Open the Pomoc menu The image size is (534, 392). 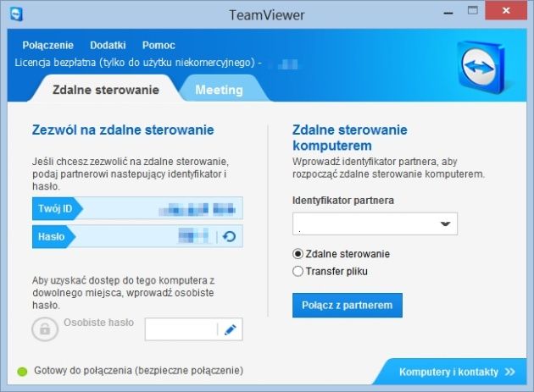click(x=159, y=45)
